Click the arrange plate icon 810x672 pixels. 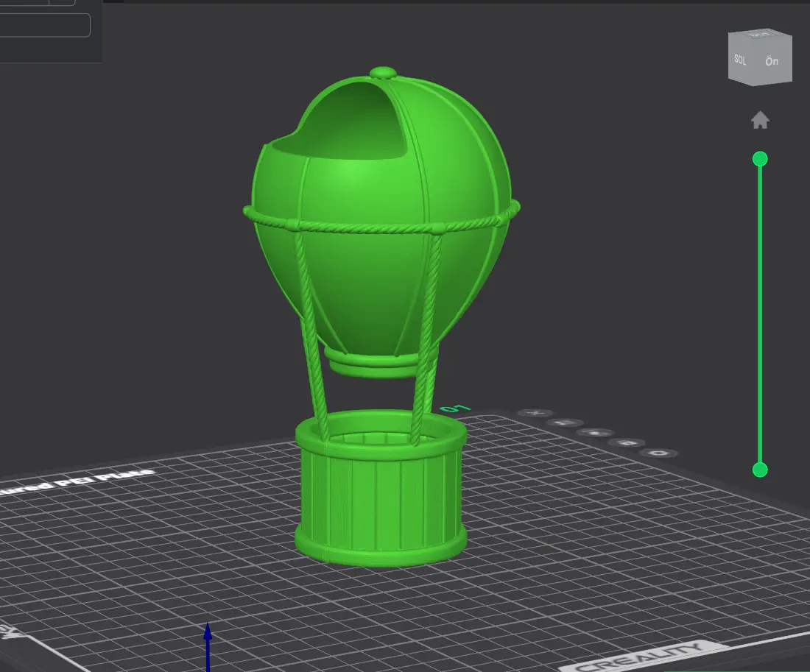coord(595,432)
